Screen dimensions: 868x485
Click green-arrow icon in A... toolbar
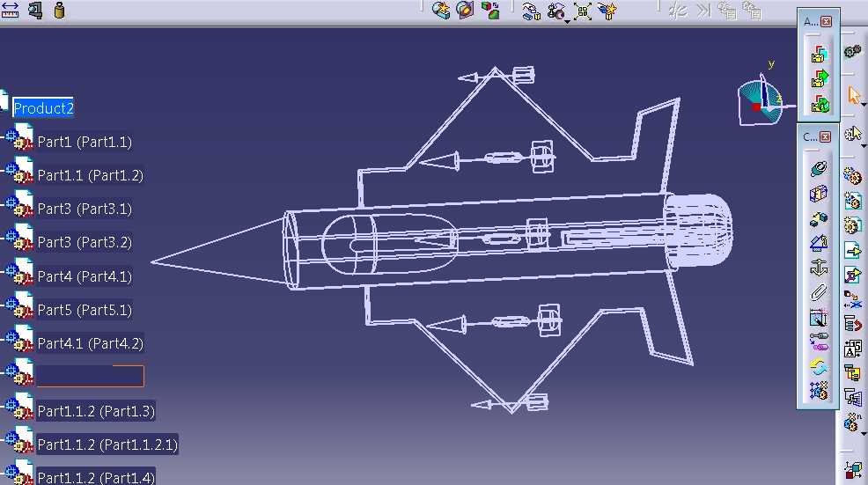820,78
